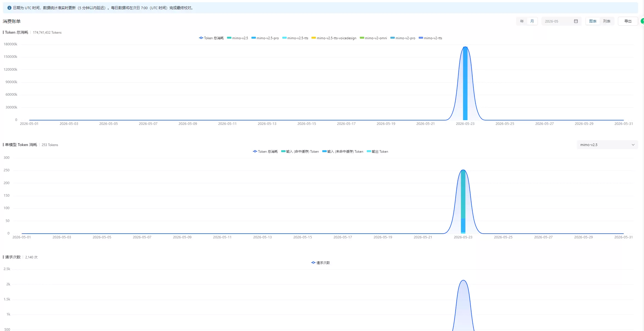
Task: Toggle the 请求次数 legend marker
Action: tap(313, 263)
